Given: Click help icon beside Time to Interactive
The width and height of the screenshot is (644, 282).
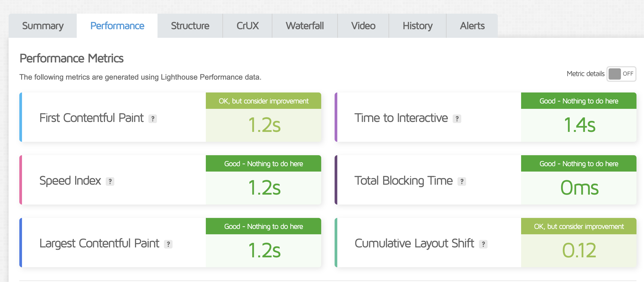Looking at the screenshot, I should [x=457, y=118].
